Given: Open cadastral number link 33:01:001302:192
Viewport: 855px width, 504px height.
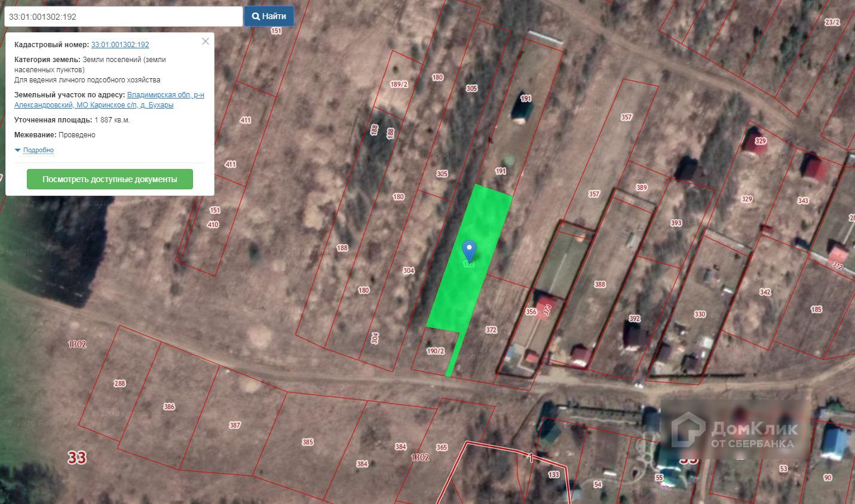Looking at the screenshot, I should [x=120, y=45].
